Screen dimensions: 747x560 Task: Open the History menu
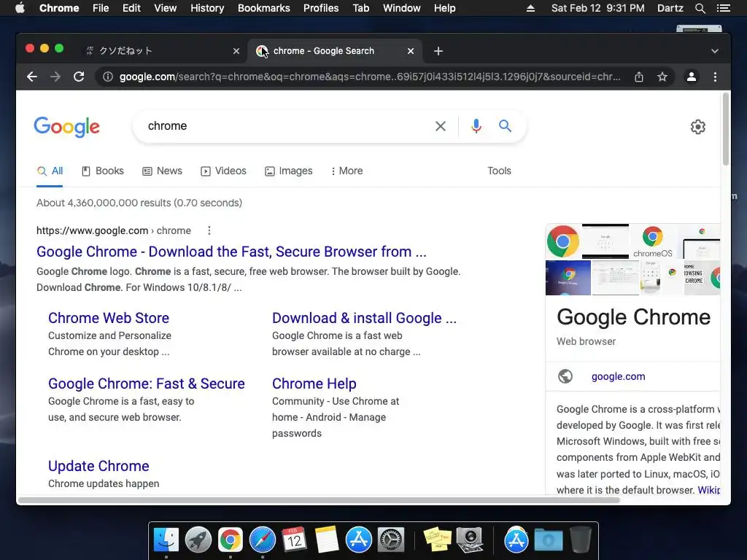207,8
